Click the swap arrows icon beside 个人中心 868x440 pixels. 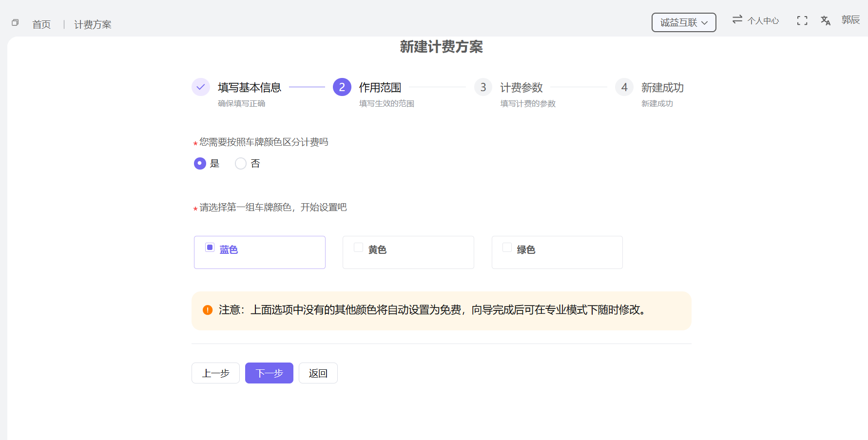[x=736, y=20]
